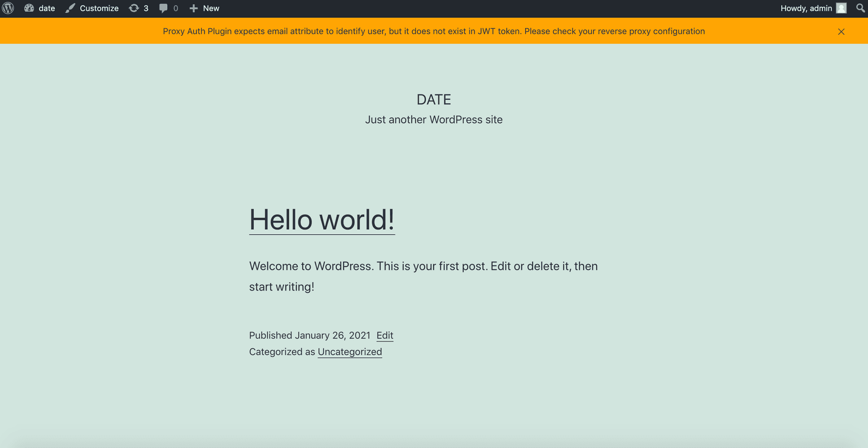Click the "Categorized as" label text

(282, 352)
